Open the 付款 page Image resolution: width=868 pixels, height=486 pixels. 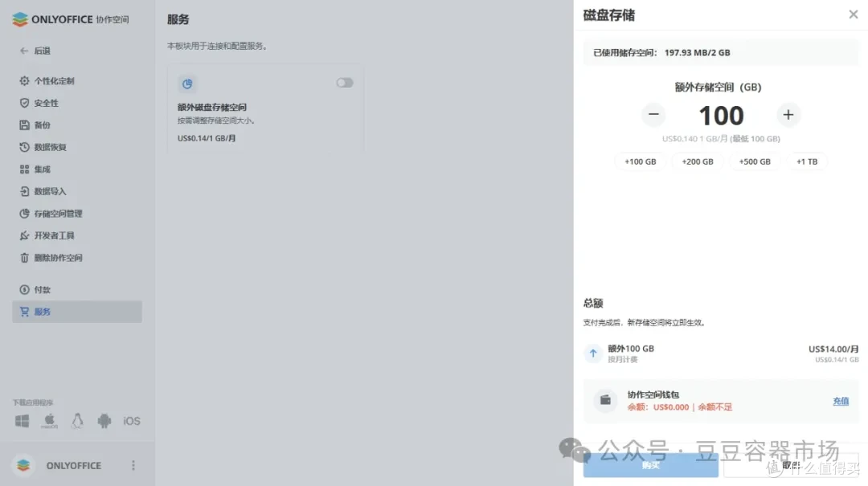click(x=42, y=290)
